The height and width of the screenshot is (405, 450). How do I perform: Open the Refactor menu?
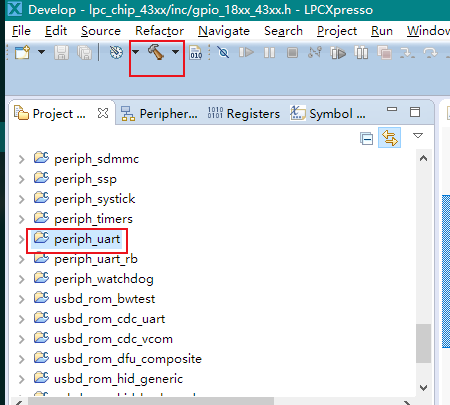click(x=159, y=31)
